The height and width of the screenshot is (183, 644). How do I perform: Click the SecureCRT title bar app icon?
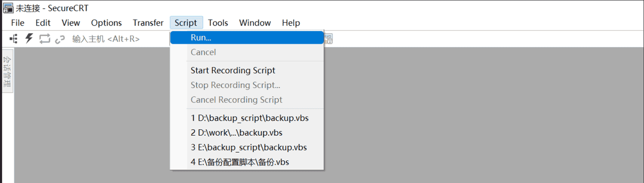click(8, 8)
